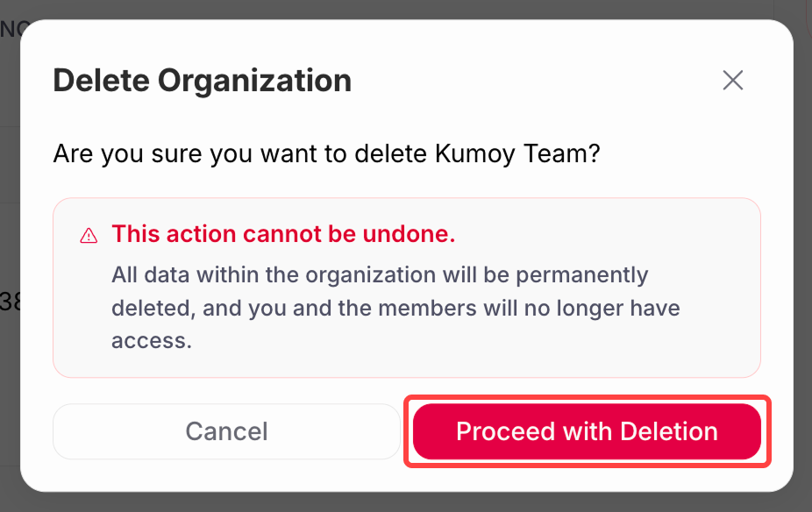Click the partially visible 'NO' label behind dialog

click(x=11, y=28)
